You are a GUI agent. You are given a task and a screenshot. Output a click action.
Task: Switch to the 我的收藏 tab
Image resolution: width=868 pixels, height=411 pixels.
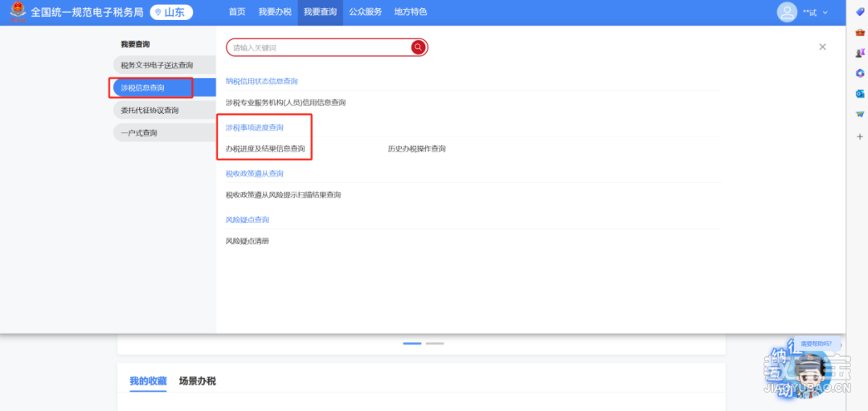click(x=148, y=381)
